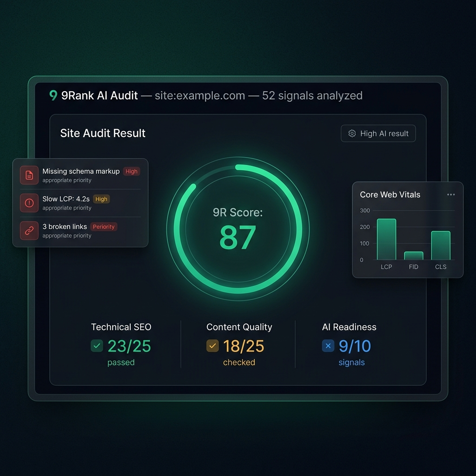This screenshot has height=476, width=476.
Task: Click the CLS axis label
Action: tap(441, 267)
